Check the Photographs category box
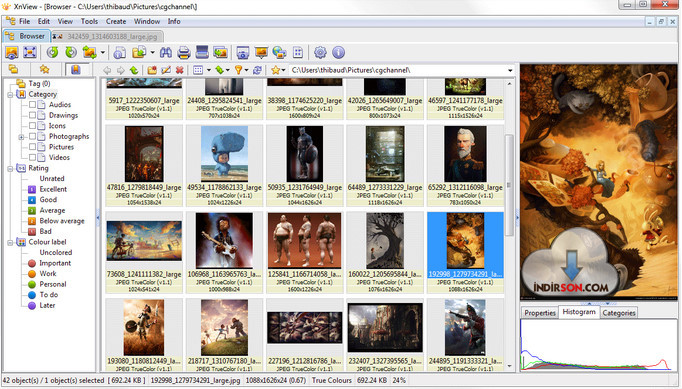 coord(32,136)
